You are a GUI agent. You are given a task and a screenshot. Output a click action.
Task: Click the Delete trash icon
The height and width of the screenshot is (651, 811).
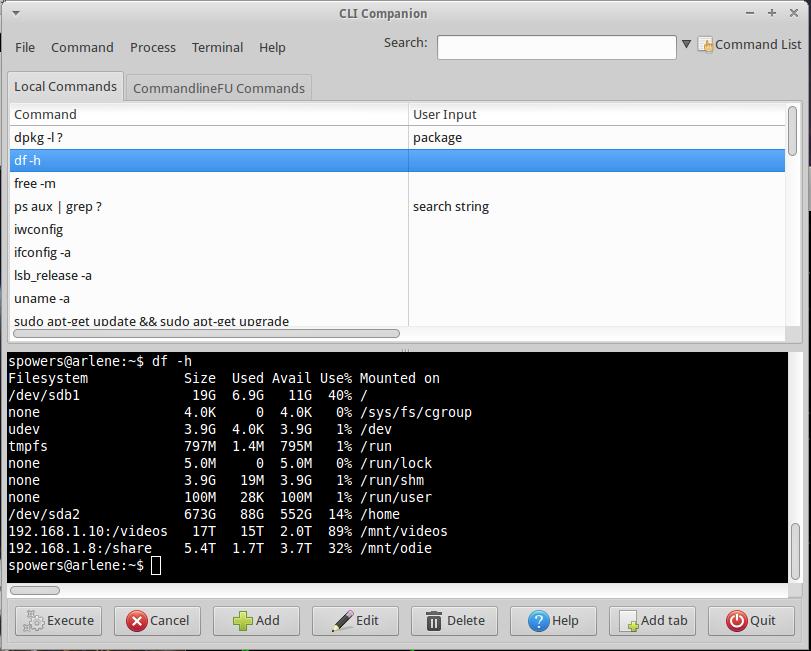[434, 621]
